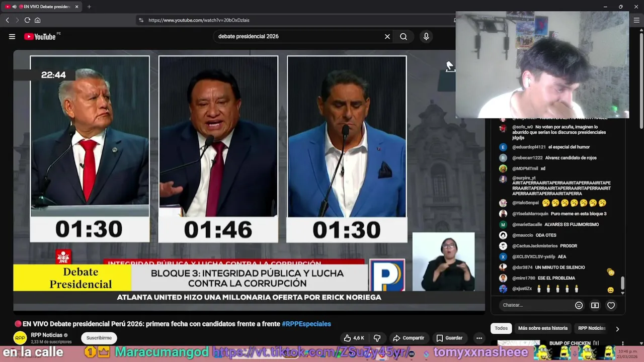
Task: Open the @YiselaMarroquin chat username
Action: (530, 214)
